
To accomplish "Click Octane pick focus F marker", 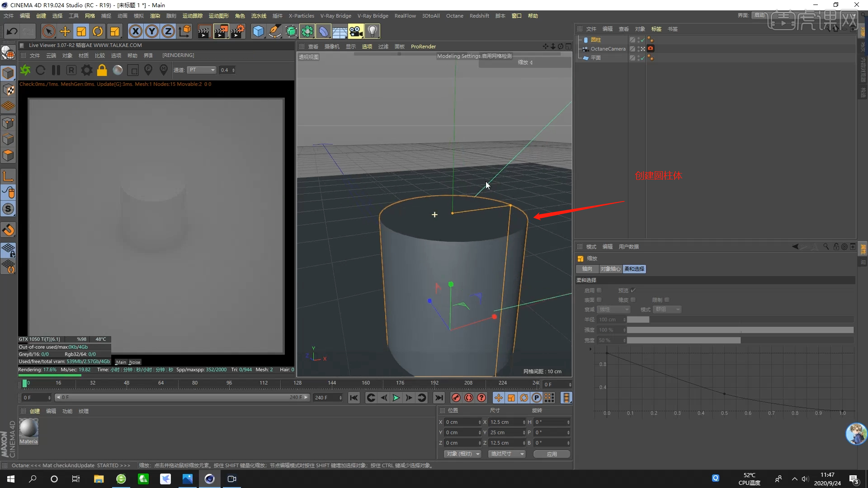I will click(148, 70).
